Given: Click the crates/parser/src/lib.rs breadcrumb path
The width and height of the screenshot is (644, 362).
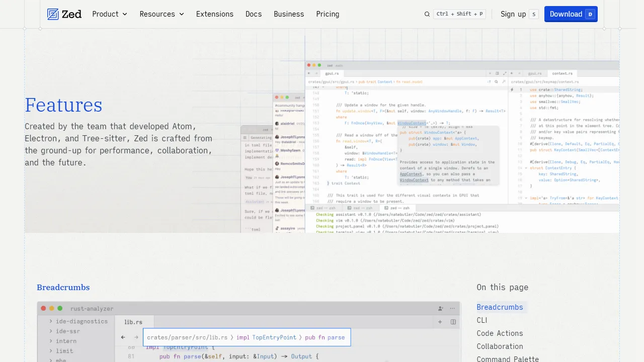Looking at the screenshot, I should point(187,337).
